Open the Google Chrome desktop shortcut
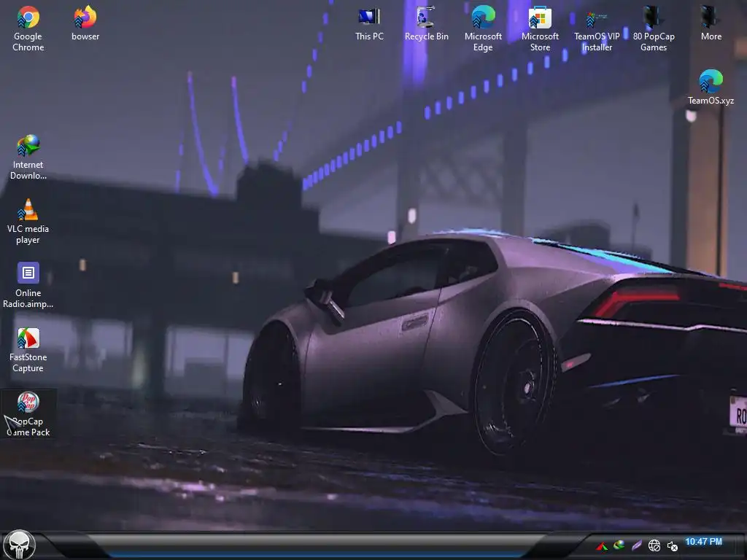 (28, 28)
